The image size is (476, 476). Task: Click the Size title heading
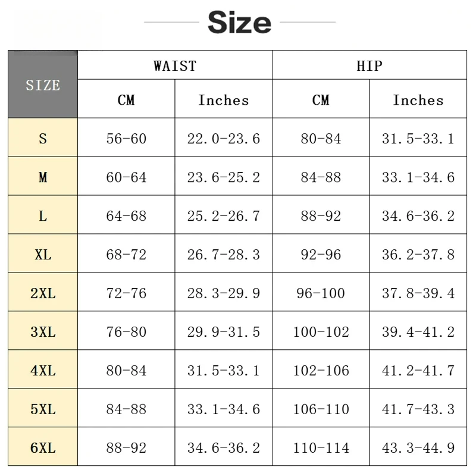(240, 22)
